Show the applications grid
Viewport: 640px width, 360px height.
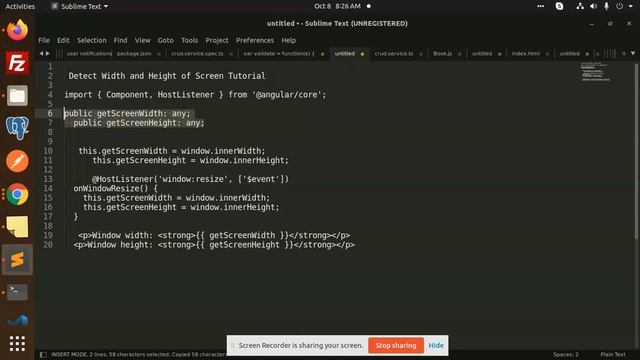[17, 344]
